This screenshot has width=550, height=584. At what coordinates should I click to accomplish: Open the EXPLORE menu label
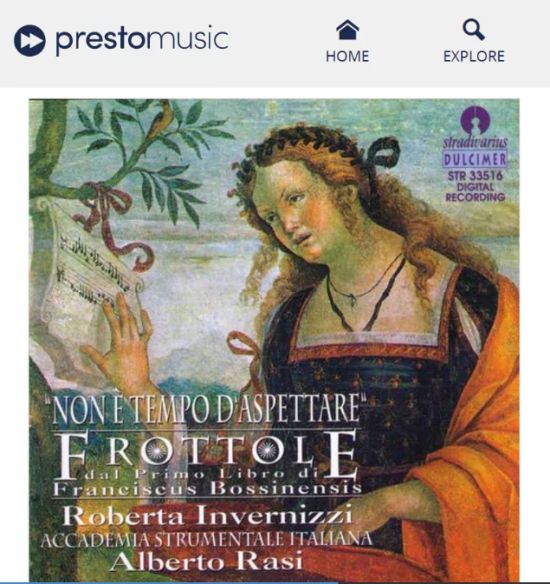point(474,56)
